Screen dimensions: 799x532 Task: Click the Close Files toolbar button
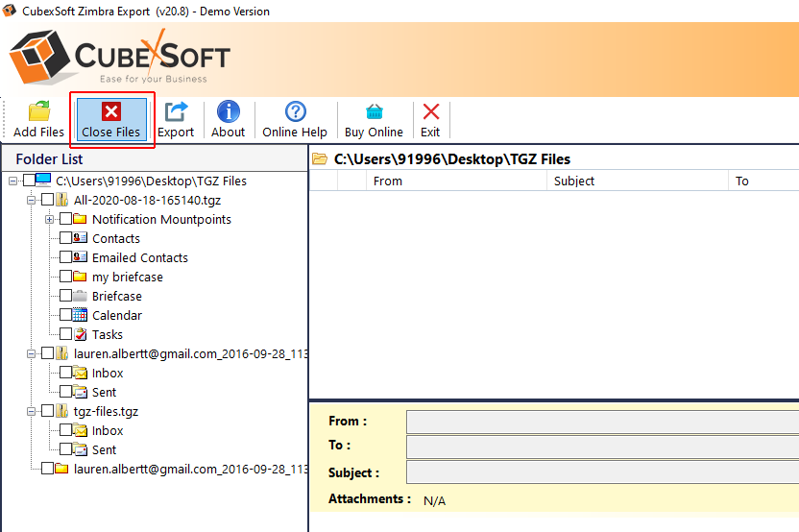tap(111, 120)
